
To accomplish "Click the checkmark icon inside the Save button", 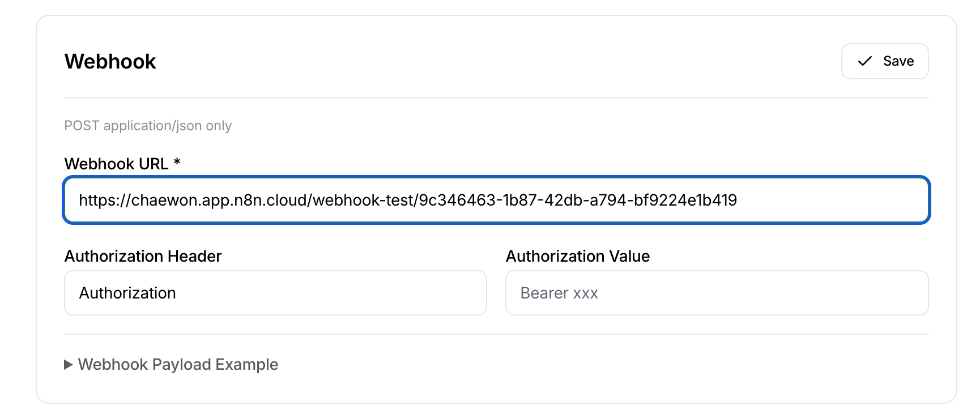I will pyautogui.click(x=864, y=61).
